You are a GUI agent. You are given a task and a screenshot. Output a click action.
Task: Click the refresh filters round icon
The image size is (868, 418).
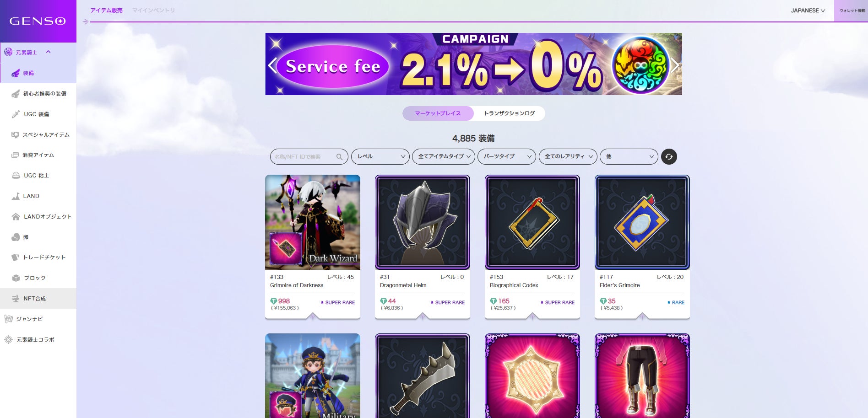(669, 156)
